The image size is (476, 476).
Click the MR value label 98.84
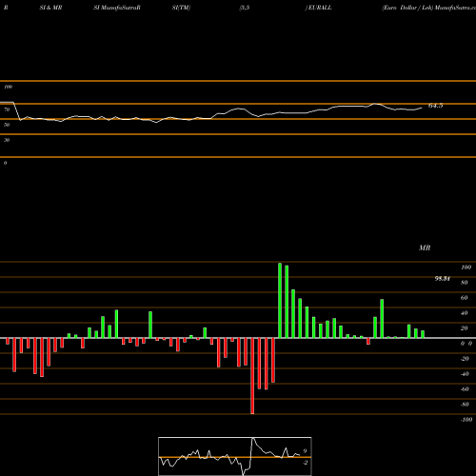click(443, 279)
